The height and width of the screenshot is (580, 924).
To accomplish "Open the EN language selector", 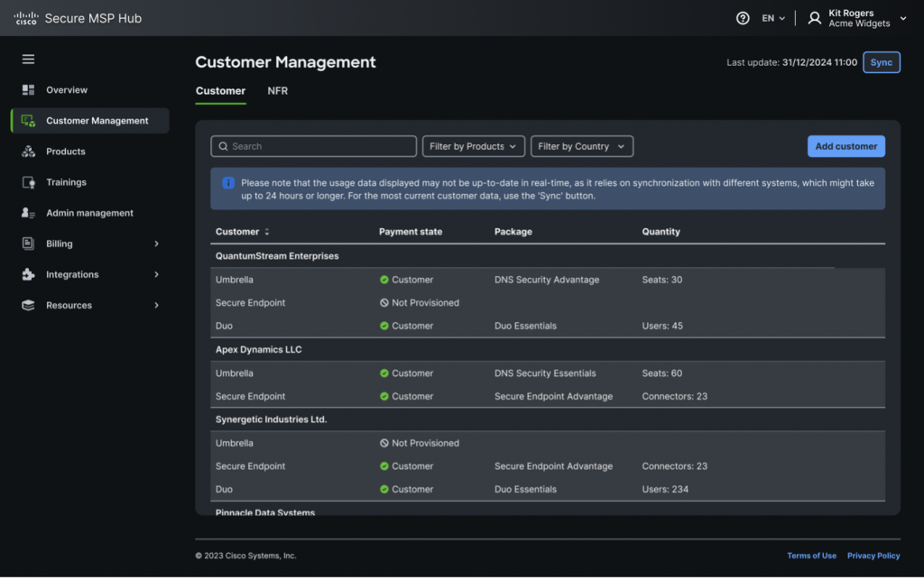I will coord(773,18).
